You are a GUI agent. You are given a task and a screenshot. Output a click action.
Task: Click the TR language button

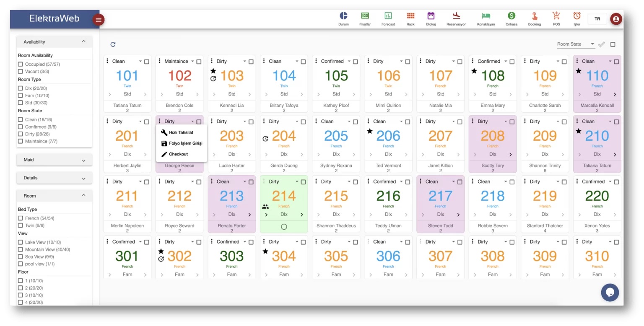(x=597, y=19)
